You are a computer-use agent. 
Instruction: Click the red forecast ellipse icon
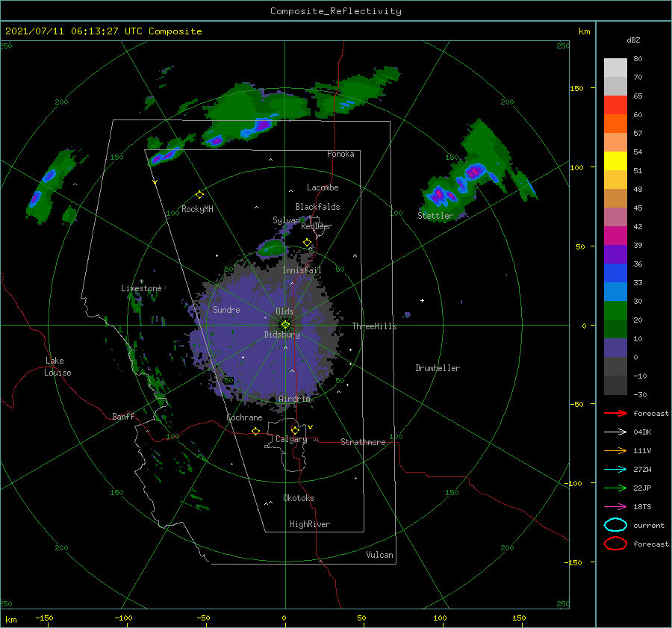[x=615, y=544]
